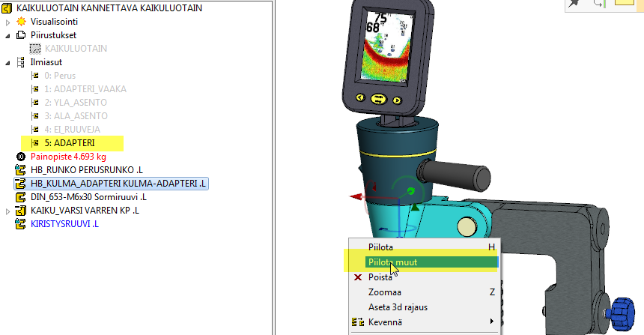Click the HB_KULMA_ADAPTERI part icon
Viewport: 644px width, 335px height.
20,184
